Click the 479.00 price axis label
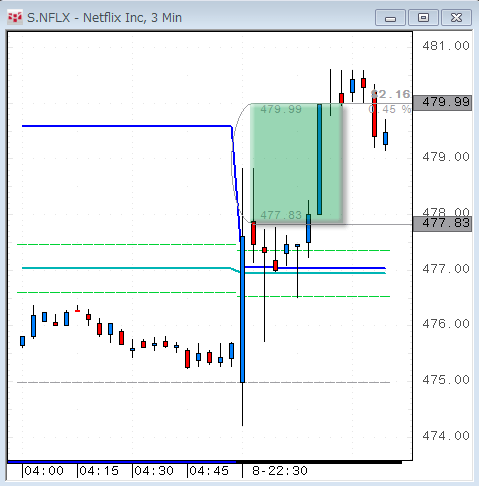The width and height of the screenshot is (479, 486). [x=446, y=157]
